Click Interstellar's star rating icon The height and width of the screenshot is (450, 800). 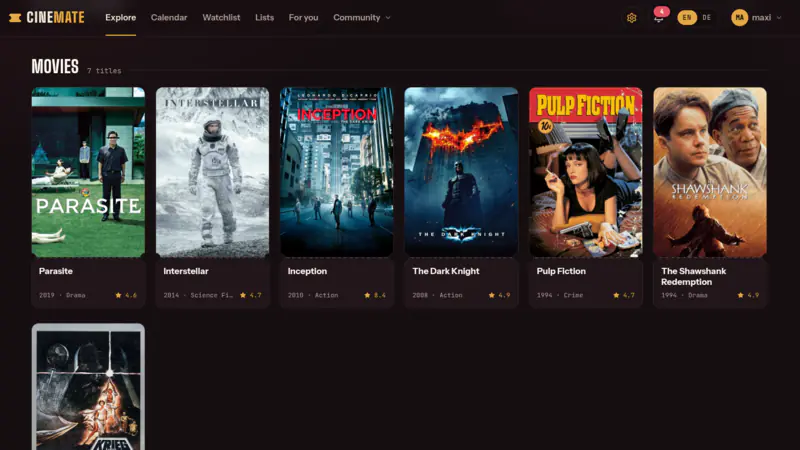243,295
